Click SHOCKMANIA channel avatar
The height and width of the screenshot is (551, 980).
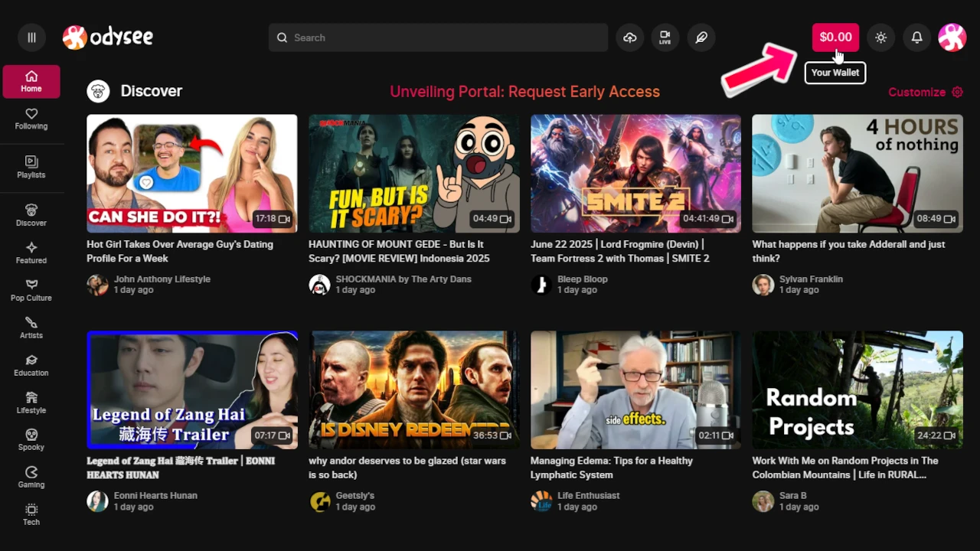[x=319, y=285]
